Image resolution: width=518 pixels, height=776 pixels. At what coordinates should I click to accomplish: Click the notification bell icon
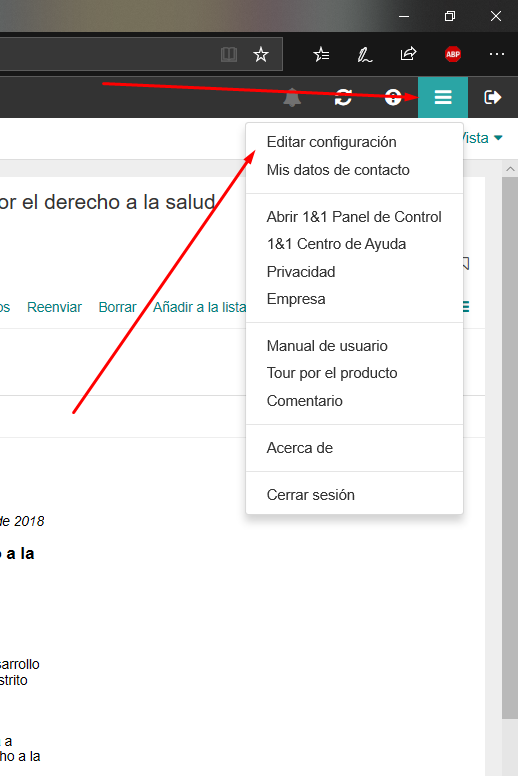292,97
